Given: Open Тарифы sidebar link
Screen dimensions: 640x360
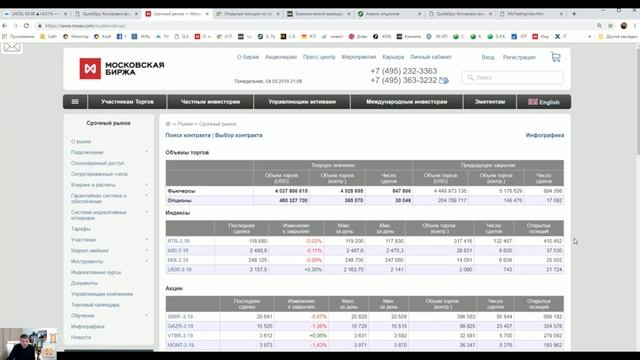Looking at the screenshot, I should point(81,229).
